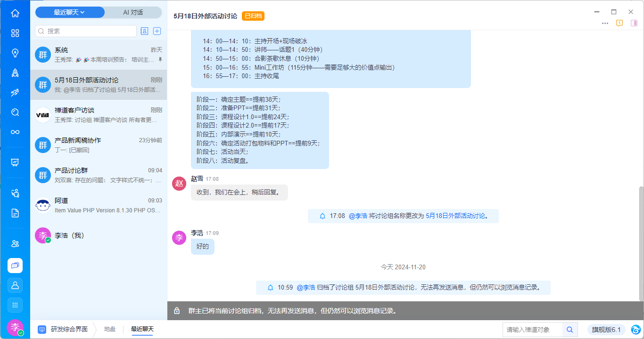
Task: Click the 李 user avatar at bottom-left
Action: 15,327
